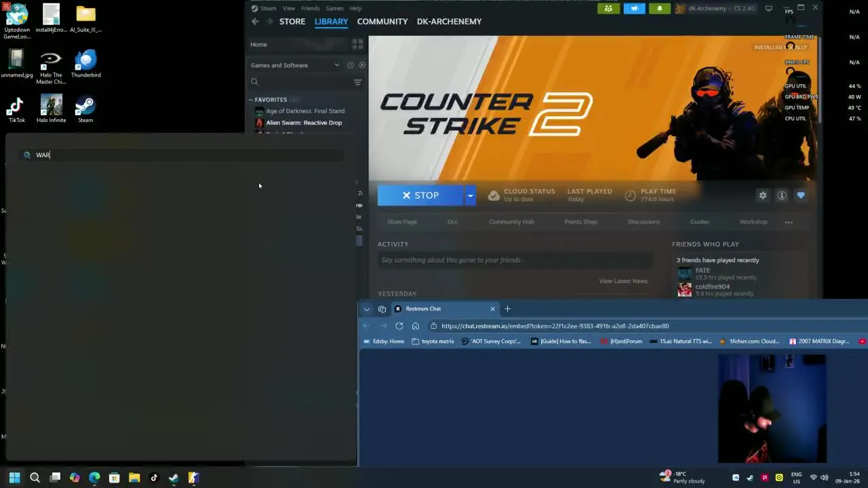Viewport: 868px width, 488px height.
Task: Open the View menu in Steam
Action: 289,8
